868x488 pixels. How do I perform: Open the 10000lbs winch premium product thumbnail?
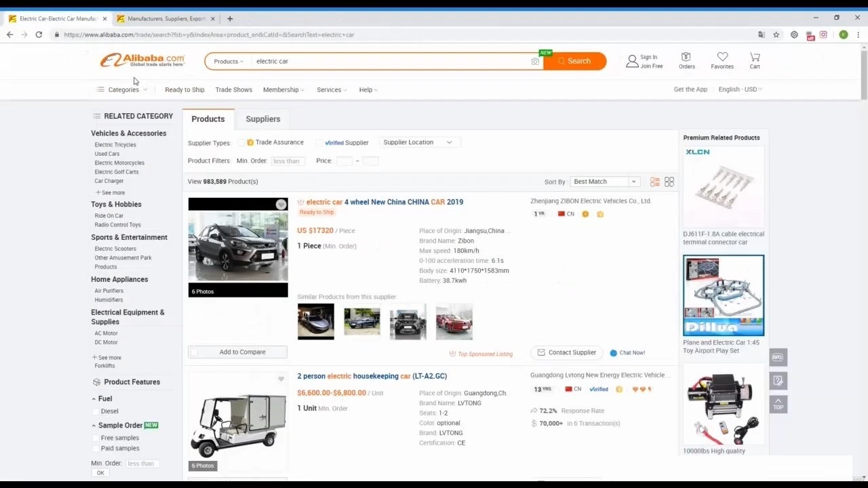723,404
